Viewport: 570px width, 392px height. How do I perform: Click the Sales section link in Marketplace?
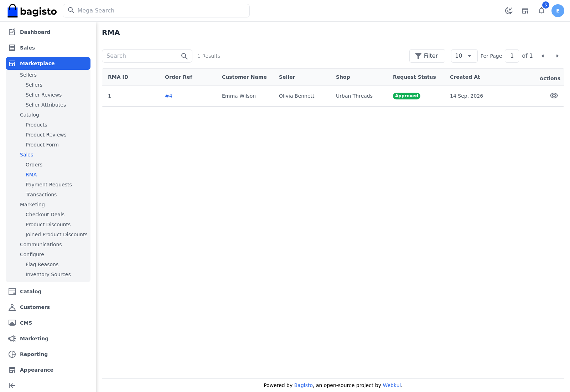click(27, 155)
